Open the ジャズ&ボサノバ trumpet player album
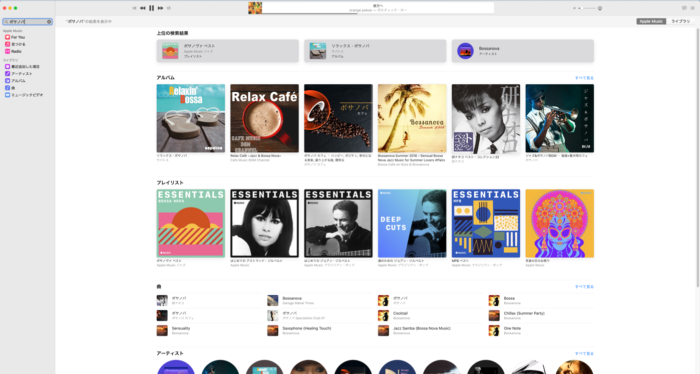Viewport: 700px width, 374px height. click(560, 118)
